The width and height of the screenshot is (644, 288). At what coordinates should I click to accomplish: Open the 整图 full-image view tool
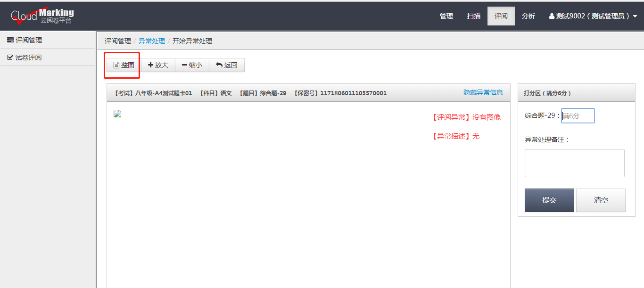click(x=122, y=65)
